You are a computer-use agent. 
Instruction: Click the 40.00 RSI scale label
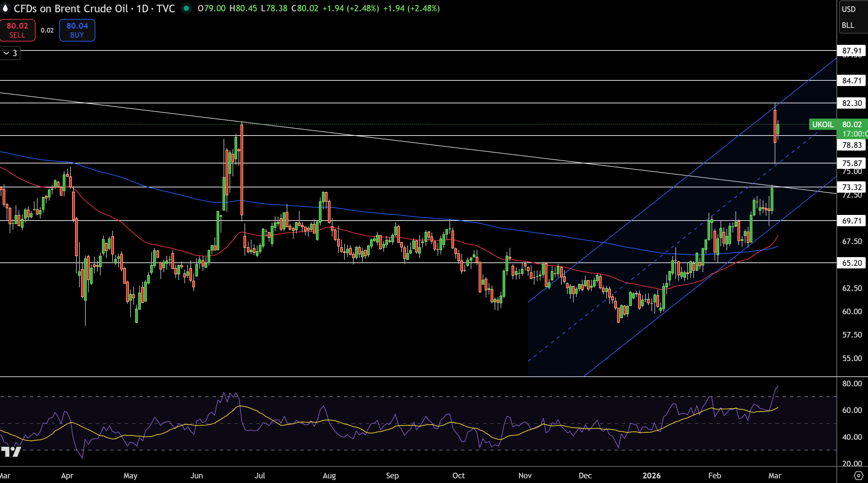click(x=852, y=437)
